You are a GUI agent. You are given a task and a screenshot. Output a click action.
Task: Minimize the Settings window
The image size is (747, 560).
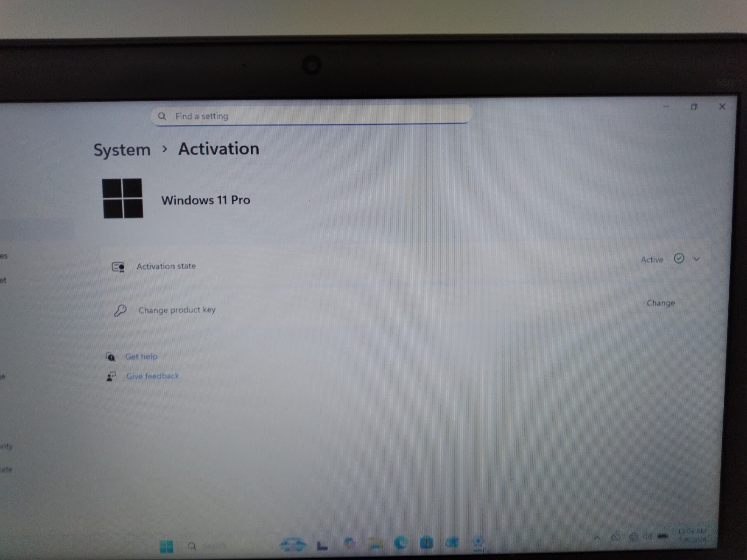(x=666, y=106)
